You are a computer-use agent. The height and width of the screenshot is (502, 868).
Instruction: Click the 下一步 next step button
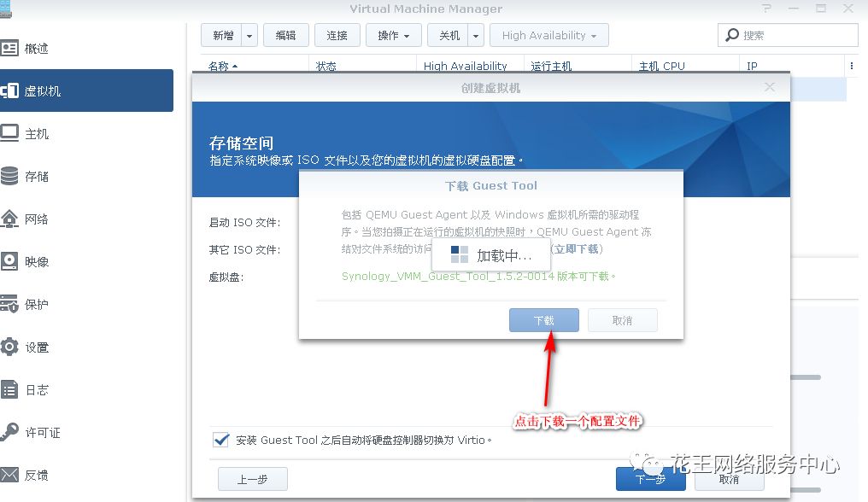650,479
